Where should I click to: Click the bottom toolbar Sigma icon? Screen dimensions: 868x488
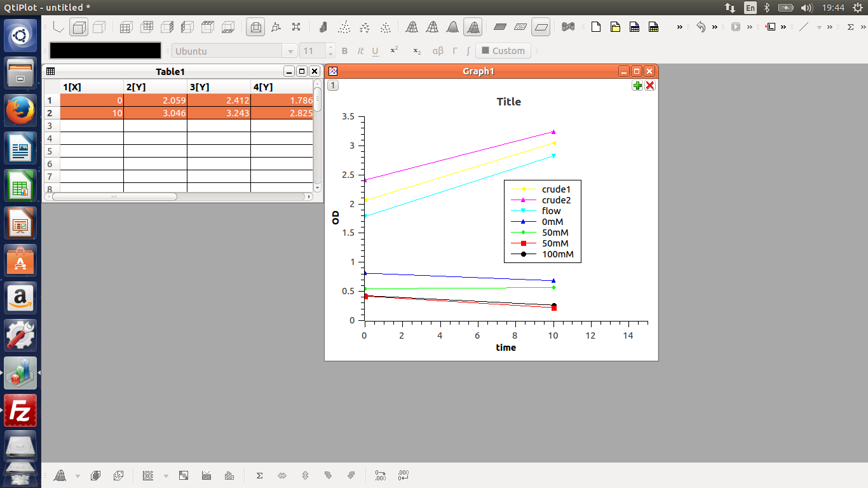tap(259, 475)
